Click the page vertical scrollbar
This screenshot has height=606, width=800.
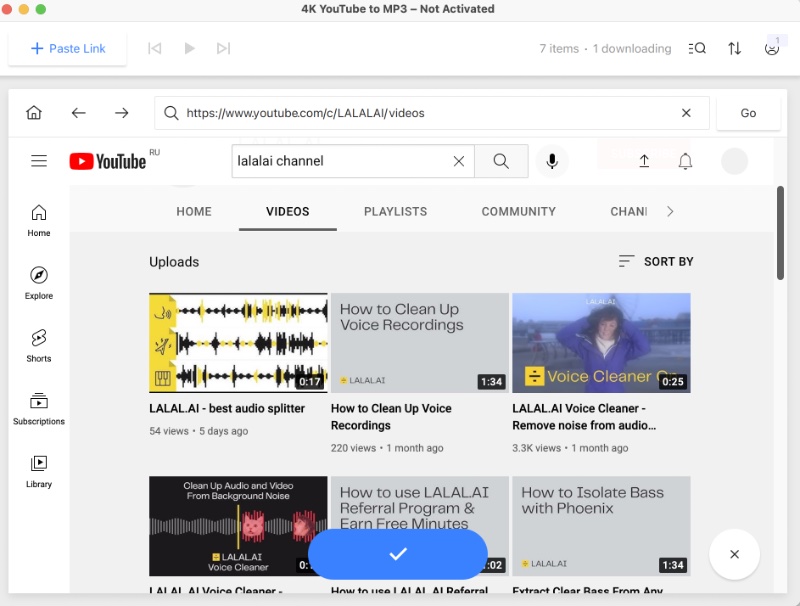(x=780, y=233)
